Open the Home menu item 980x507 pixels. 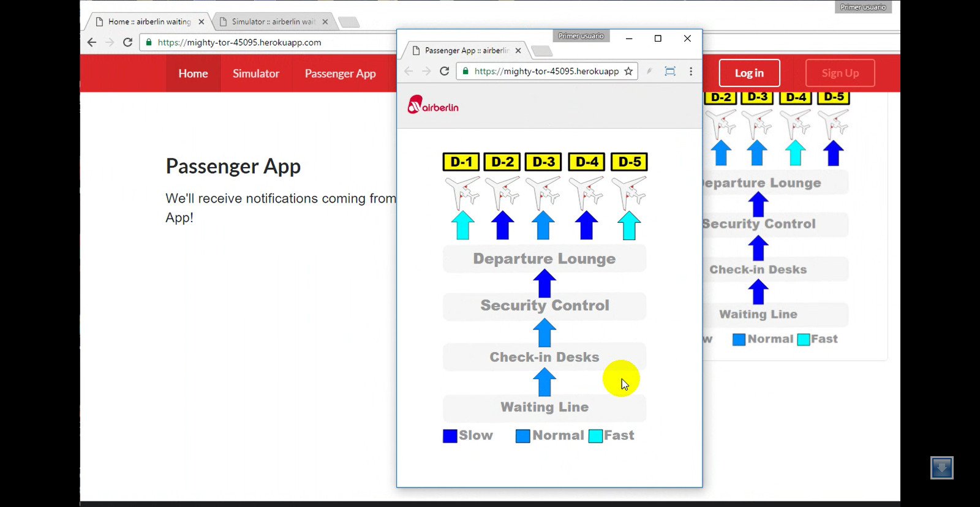pos(193,73)
